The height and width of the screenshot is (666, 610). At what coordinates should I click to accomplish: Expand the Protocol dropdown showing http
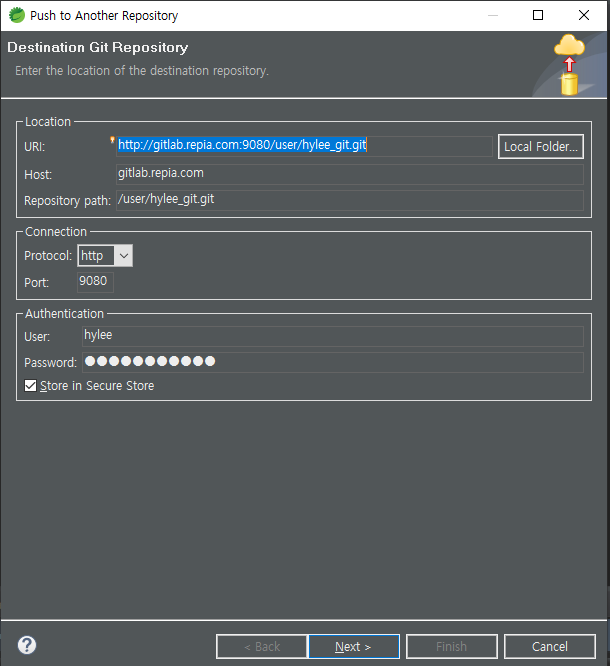coord(105,256)
